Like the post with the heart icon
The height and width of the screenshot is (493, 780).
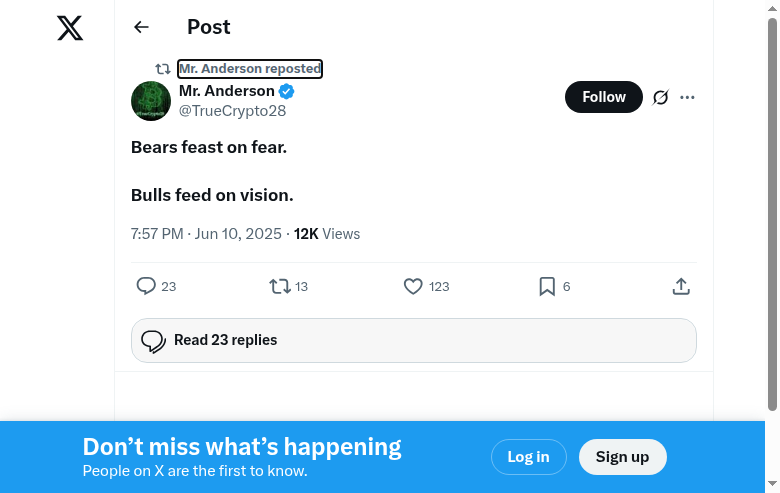click(x=413, y=286)
